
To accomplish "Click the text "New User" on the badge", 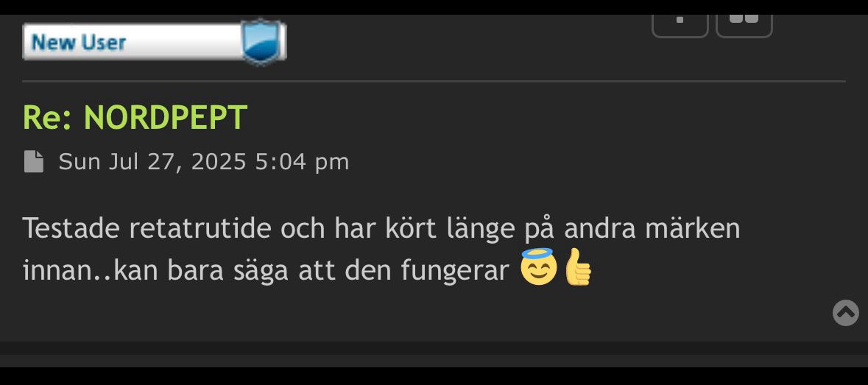I will click(x=79, y=43).
